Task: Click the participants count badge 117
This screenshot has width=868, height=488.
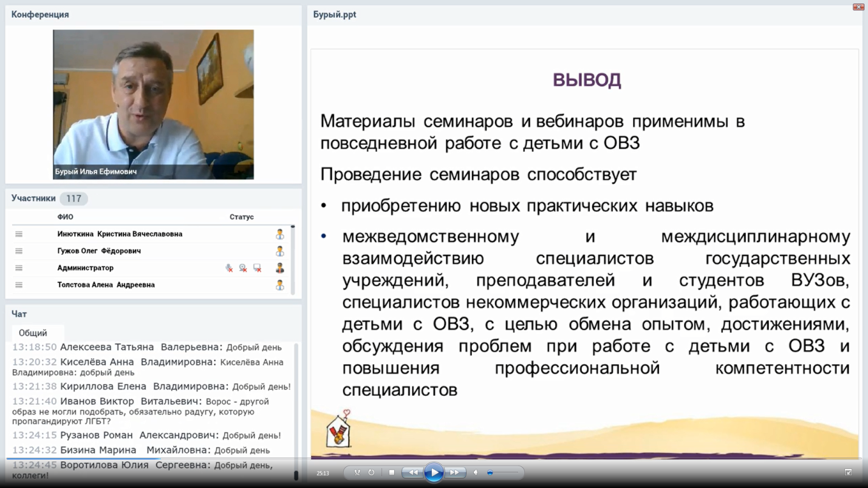Action: [x=73, y=198]
